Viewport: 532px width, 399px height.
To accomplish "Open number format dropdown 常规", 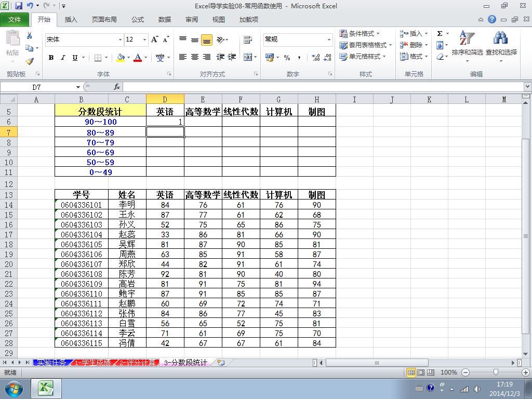I will tap(329, 39).
